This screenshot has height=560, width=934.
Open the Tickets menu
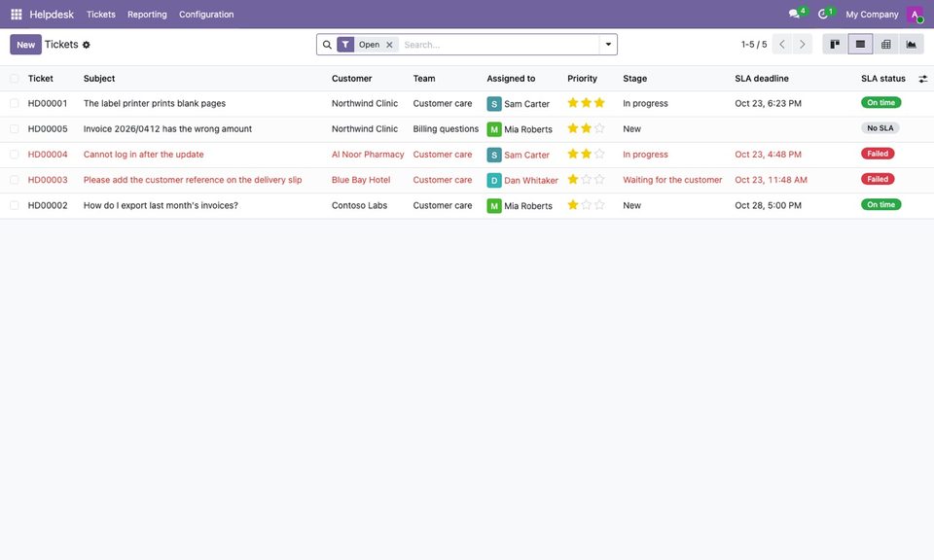100,15
